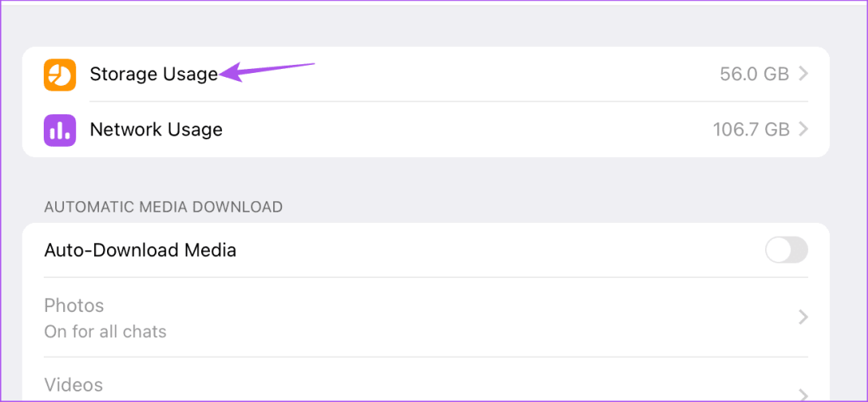Viewport: 868px width, 402px height.
Task: Open the Network Usage label
Action: [x=156, y=130]
